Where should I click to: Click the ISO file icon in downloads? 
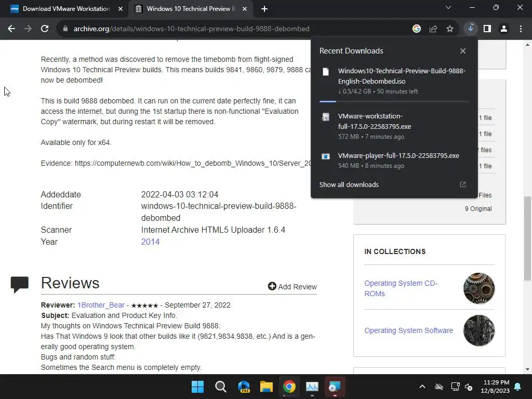click(x=326, y=72)
